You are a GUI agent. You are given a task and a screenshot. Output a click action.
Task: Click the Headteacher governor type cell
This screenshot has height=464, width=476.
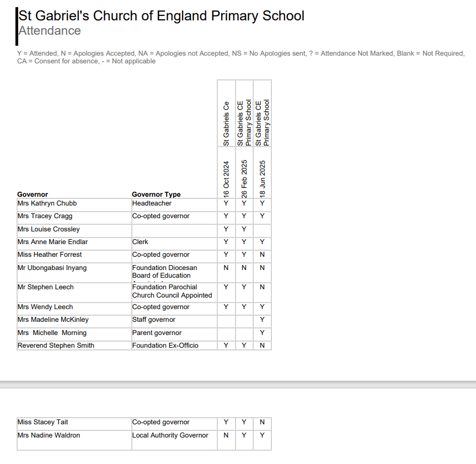click(152, 203)
